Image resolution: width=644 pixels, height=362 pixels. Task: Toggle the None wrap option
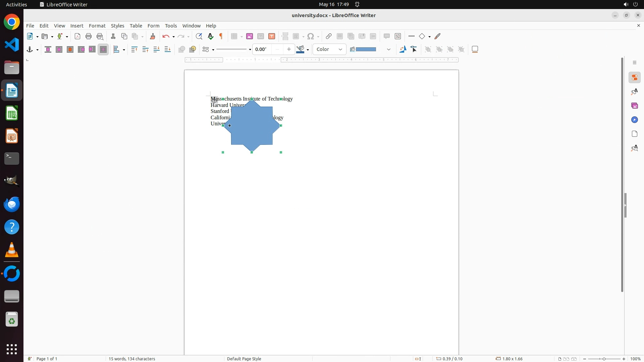(x=48, y=50)
